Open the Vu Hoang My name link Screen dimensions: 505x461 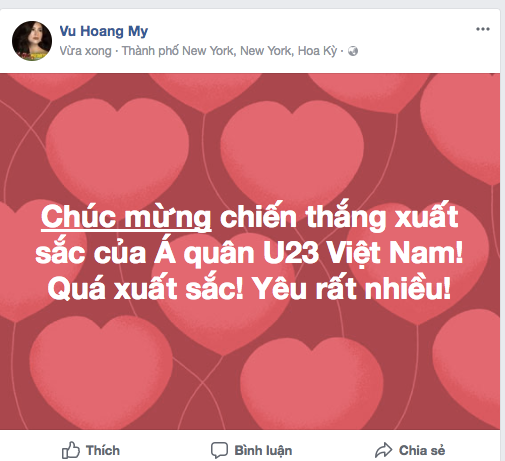(x=104, y=31)
